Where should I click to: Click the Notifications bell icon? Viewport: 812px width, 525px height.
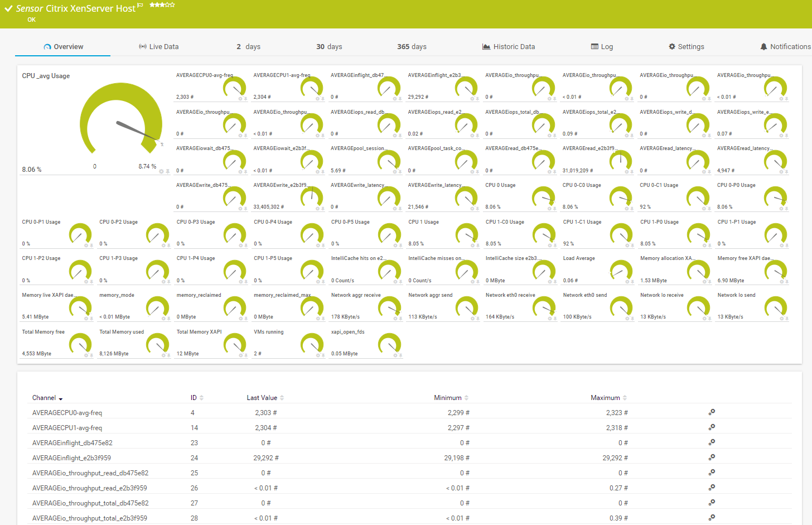pyautogui.click(x=765, y=46)
